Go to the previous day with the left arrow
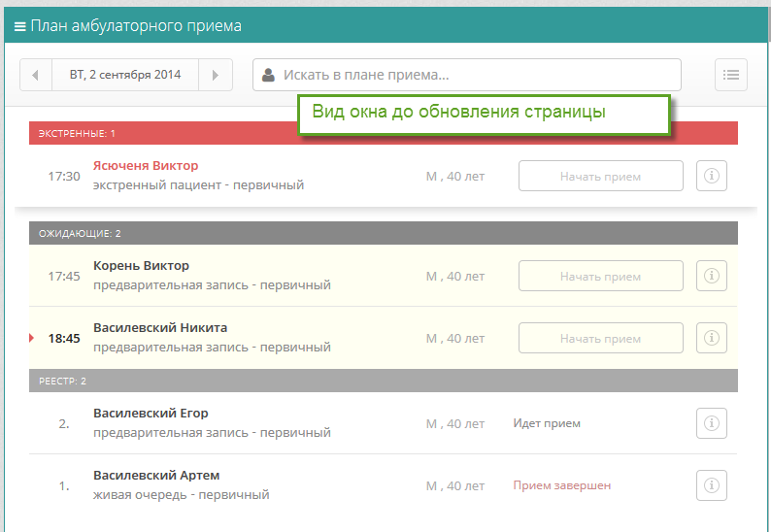Screen dimensions: 771x532 coord(36,75)
